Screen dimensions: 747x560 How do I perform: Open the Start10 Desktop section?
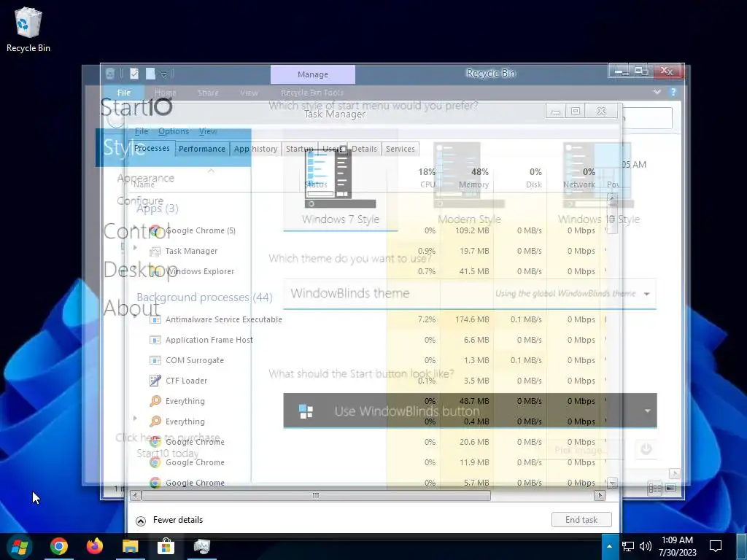140,270
